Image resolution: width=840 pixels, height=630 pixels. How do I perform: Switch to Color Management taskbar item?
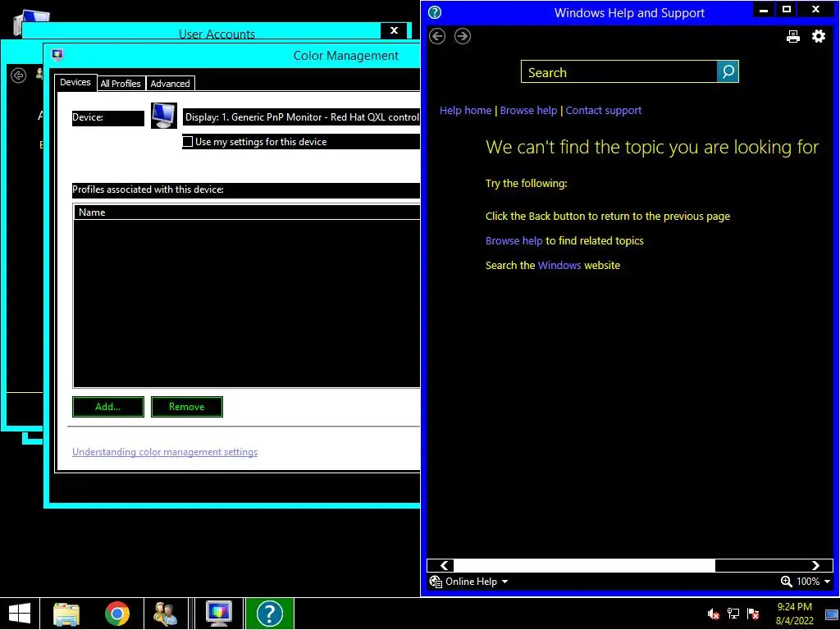(218, 614)
